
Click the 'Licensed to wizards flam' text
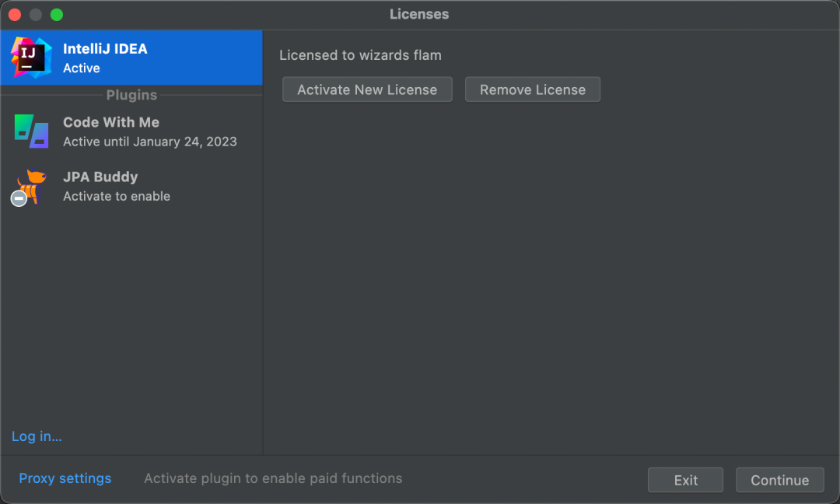tap(360, 55)
